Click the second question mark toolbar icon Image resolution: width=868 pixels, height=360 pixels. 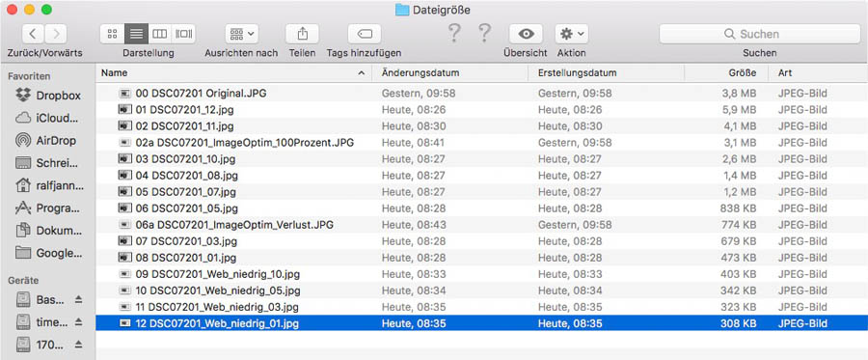pyautogui.click(x=484, y=34)
